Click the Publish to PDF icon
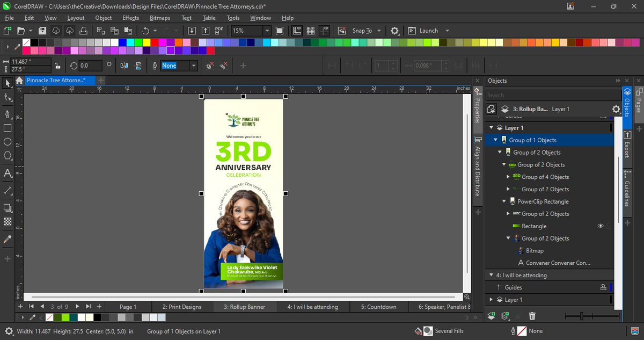This screenshot has width=644, height=340. 219,31
